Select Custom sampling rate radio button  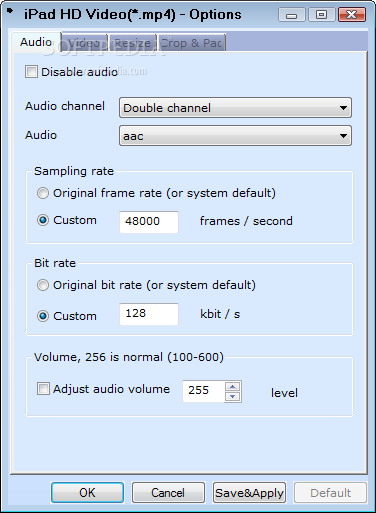click(43, 220)
